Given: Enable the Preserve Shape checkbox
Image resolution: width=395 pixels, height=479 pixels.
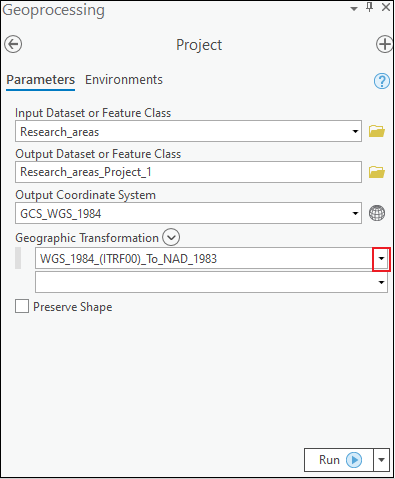Looking at the screenshot, I should [x=22, y=306].
